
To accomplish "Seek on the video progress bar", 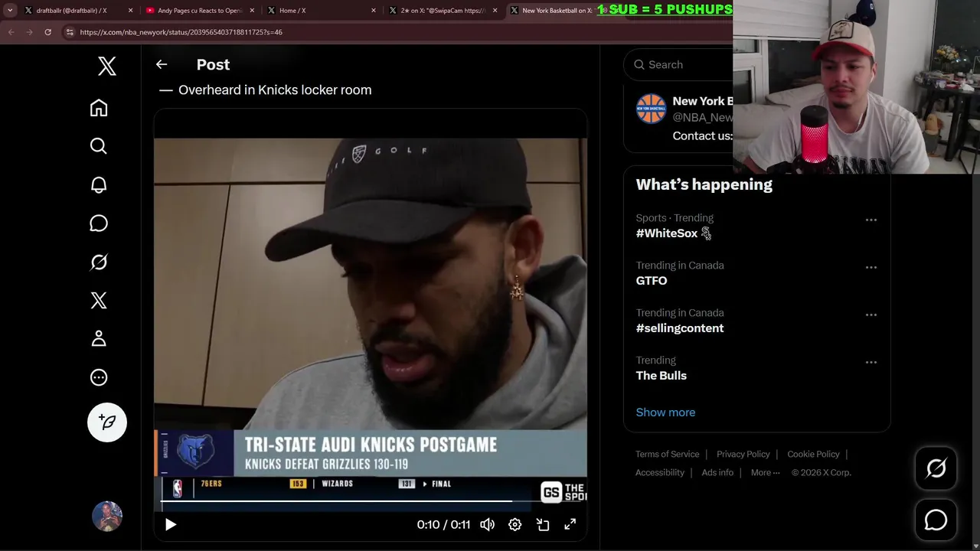I will point(371,501).
